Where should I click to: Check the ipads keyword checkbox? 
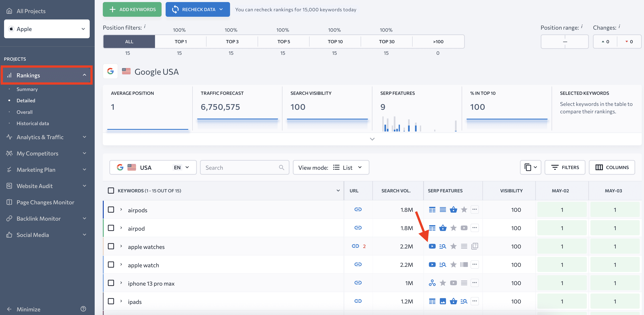pyautogui.click(x=111, y=301)
